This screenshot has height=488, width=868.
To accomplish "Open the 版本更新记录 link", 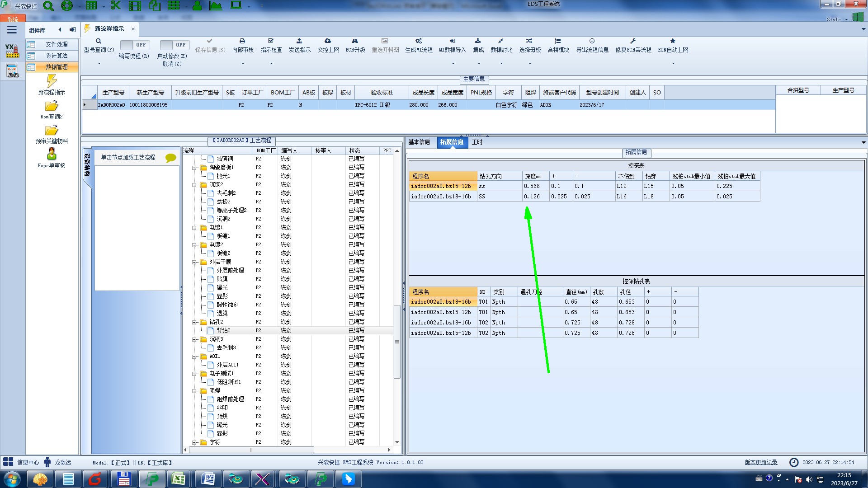I will pyautogui.click(x=761, y=462).
